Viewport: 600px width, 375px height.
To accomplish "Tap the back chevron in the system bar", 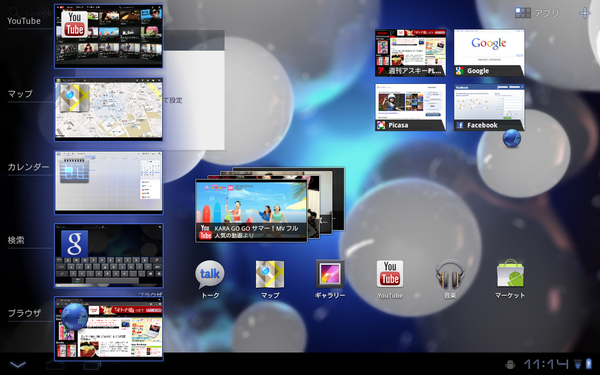I will 18,364.
